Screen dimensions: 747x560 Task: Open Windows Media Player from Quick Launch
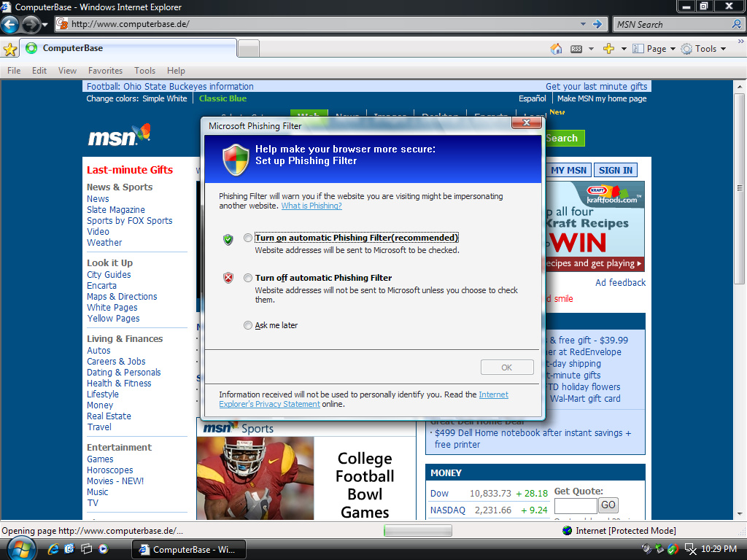[103, 549]
